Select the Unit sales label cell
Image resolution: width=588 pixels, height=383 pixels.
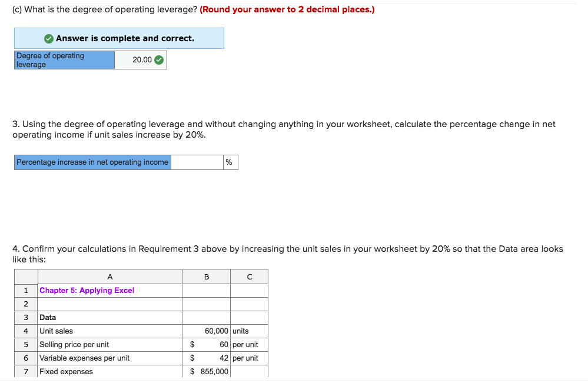55,331
